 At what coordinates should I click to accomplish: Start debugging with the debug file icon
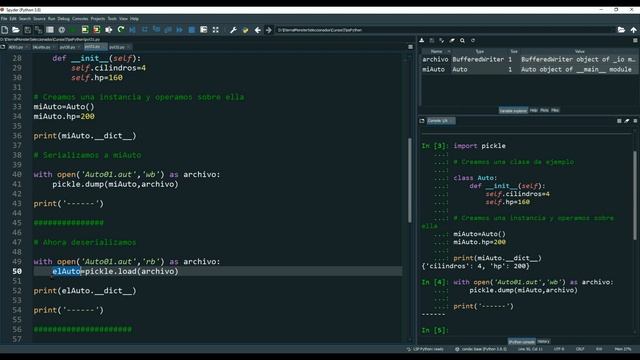click(132, 30)
